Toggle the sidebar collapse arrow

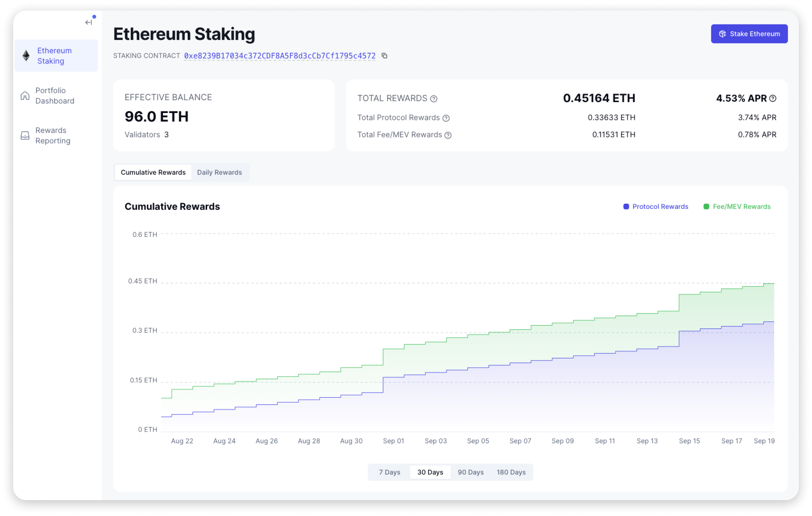[x=88, y=22]
